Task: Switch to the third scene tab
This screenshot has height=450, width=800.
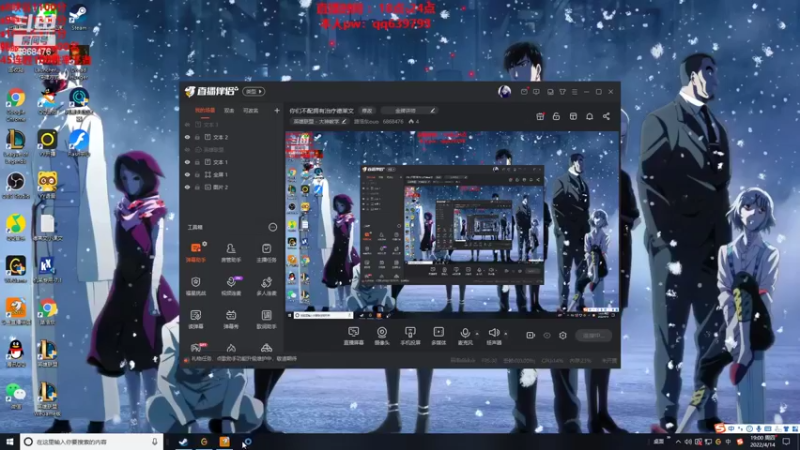Action: click(x=251, y=110)
